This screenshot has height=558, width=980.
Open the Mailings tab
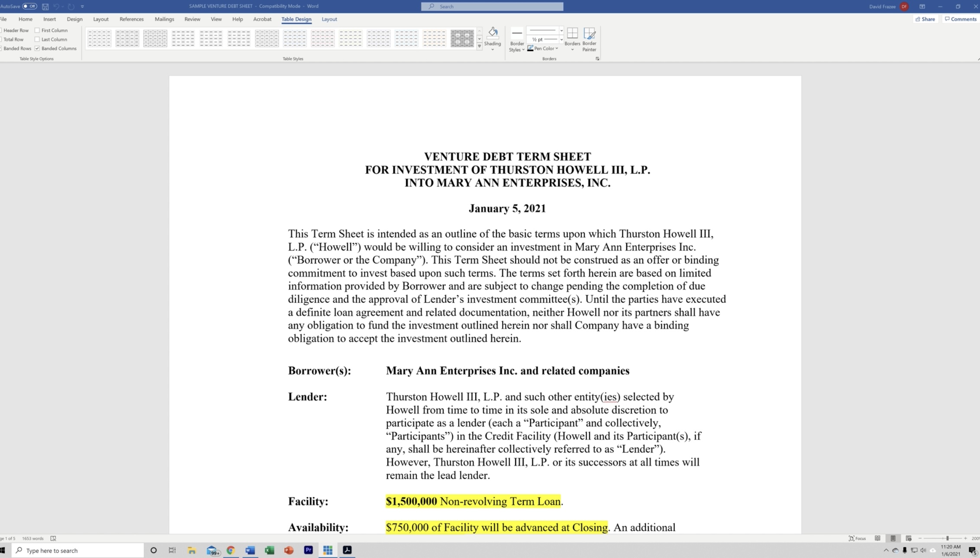[164, 19]
